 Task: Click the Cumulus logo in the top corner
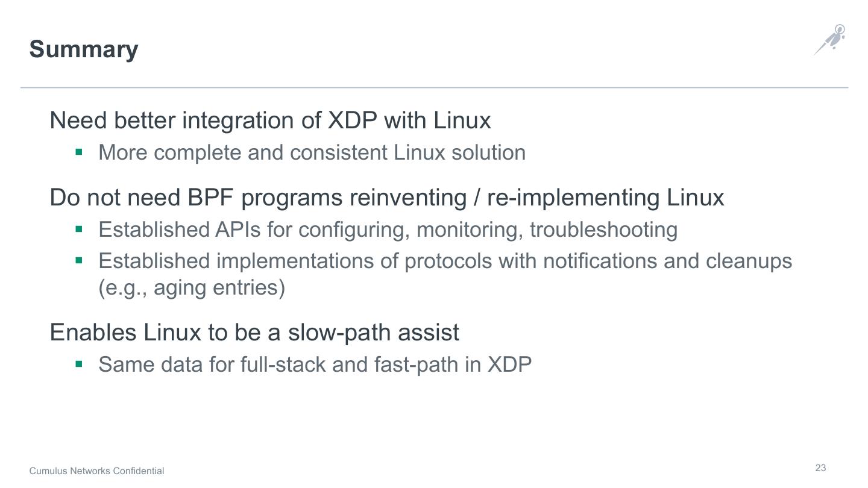point(831,40)
